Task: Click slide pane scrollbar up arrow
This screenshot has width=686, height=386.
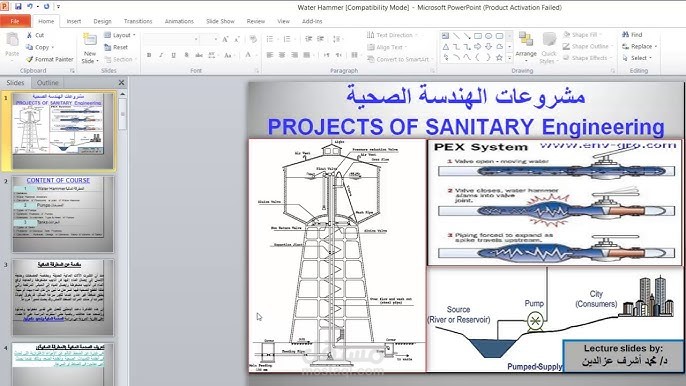Action: pyautogui.click(x=122, y=94)
